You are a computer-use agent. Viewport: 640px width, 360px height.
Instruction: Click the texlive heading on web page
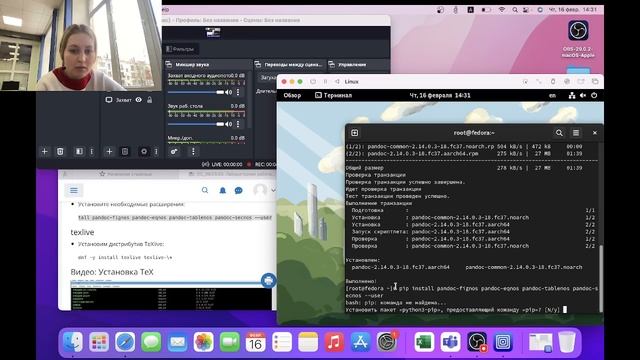tap(82, 232)
